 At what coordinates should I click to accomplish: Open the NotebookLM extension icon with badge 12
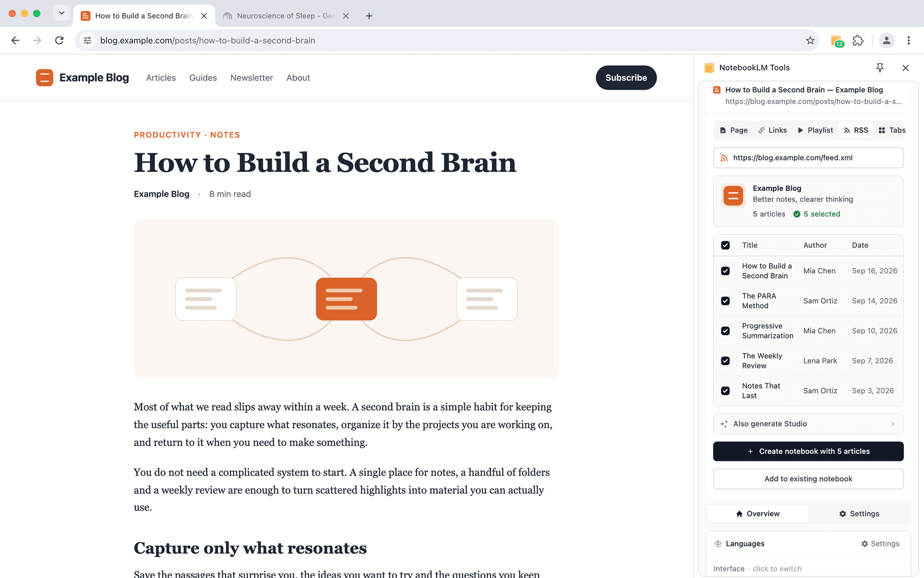pos(837,41)
